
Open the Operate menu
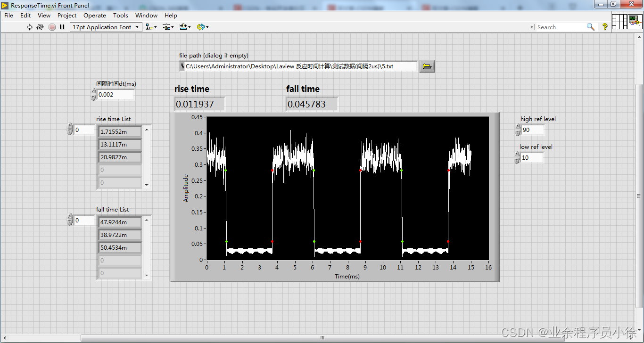(x=95, y=15)
